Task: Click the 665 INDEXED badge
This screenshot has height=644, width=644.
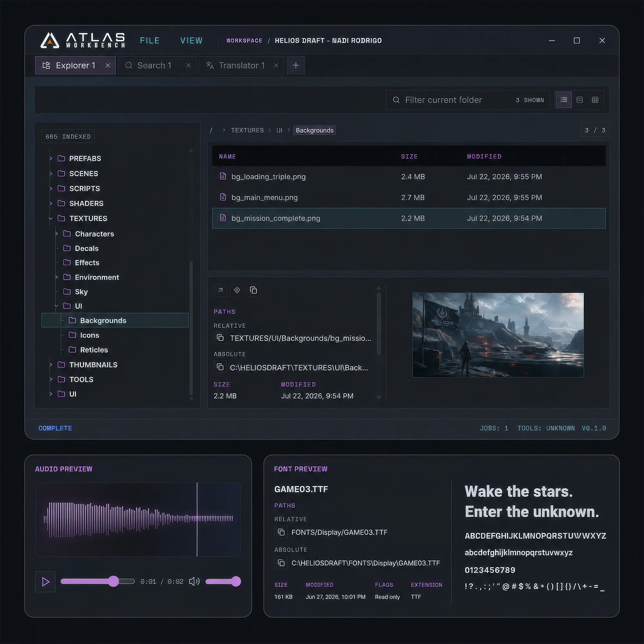Action: click(x=68, y=136)
